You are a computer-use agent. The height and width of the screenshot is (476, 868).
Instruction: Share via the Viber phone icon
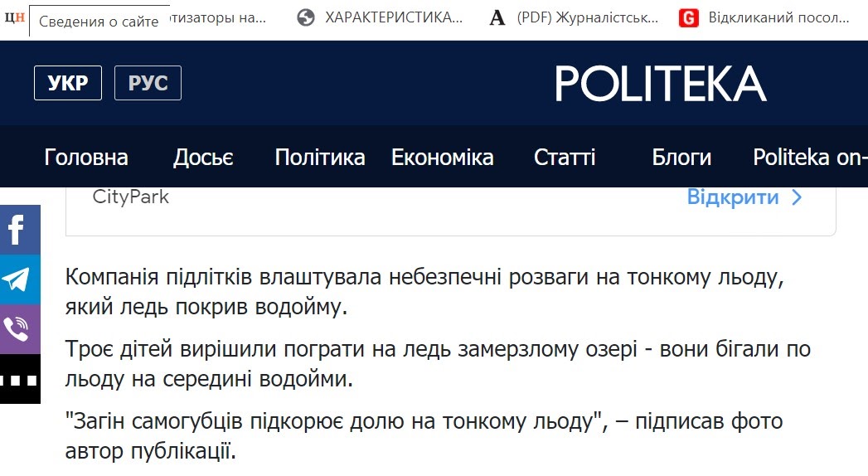point(20,329)
